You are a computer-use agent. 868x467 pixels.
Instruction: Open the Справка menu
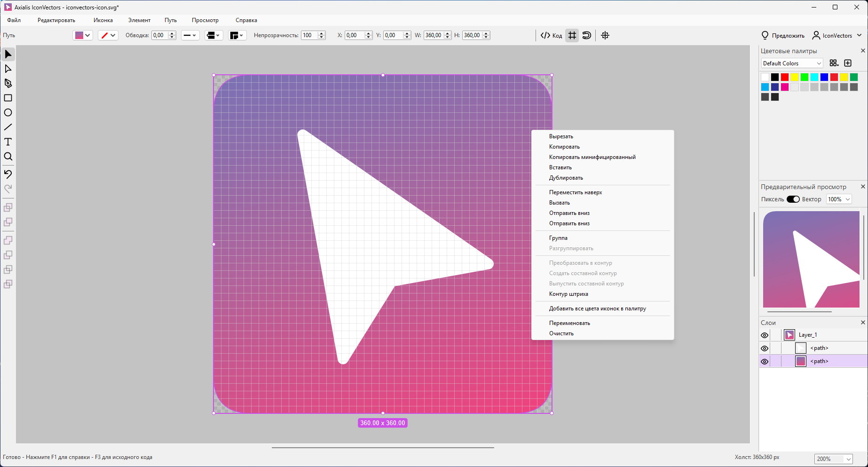[246, 20]
